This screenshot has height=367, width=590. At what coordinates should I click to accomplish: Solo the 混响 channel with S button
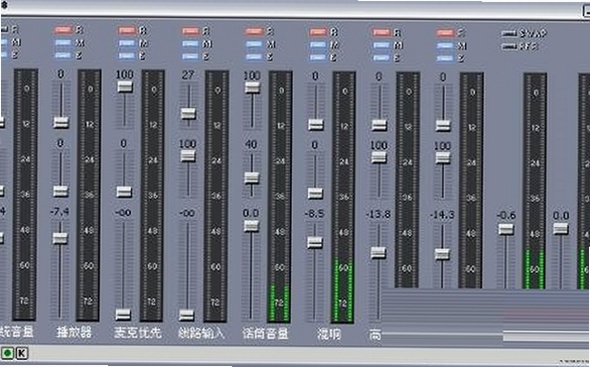tap(318, 58)
